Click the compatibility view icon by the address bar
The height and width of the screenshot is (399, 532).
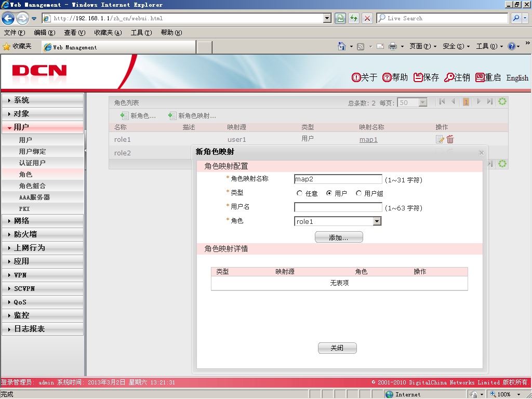[x=340, y=18]
